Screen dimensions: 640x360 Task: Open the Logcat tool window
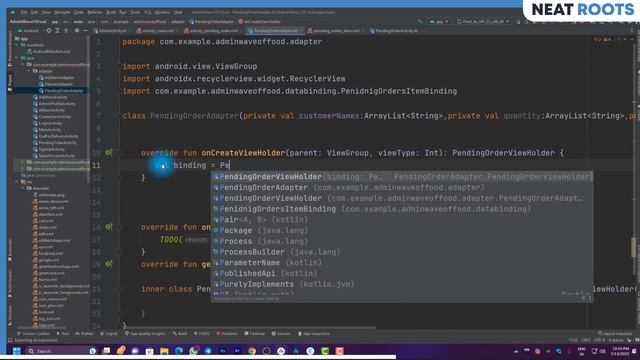109,333
